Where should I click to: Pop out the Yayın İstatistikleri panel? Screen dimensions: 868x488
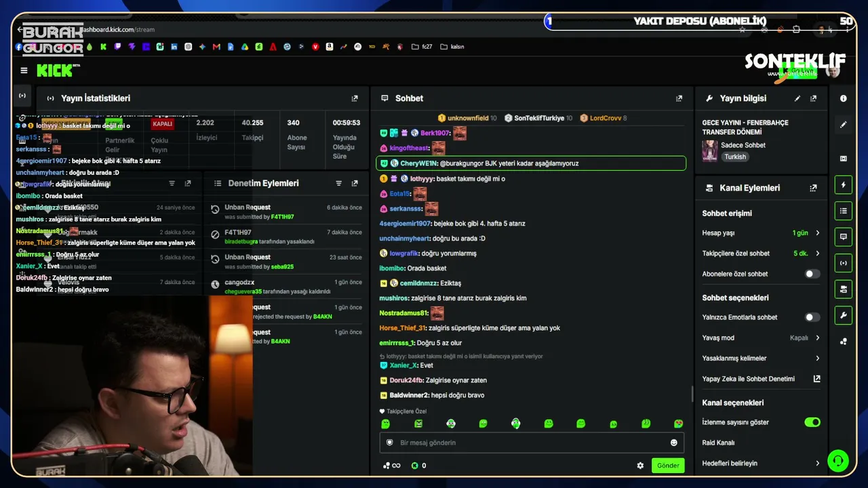click(x=355, y=98)
